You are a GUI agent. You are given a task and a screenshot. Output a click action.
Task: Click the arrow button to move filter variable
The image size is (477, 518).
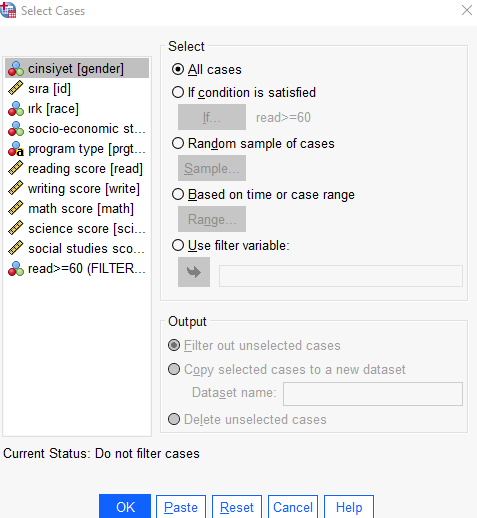click(194, 272)
